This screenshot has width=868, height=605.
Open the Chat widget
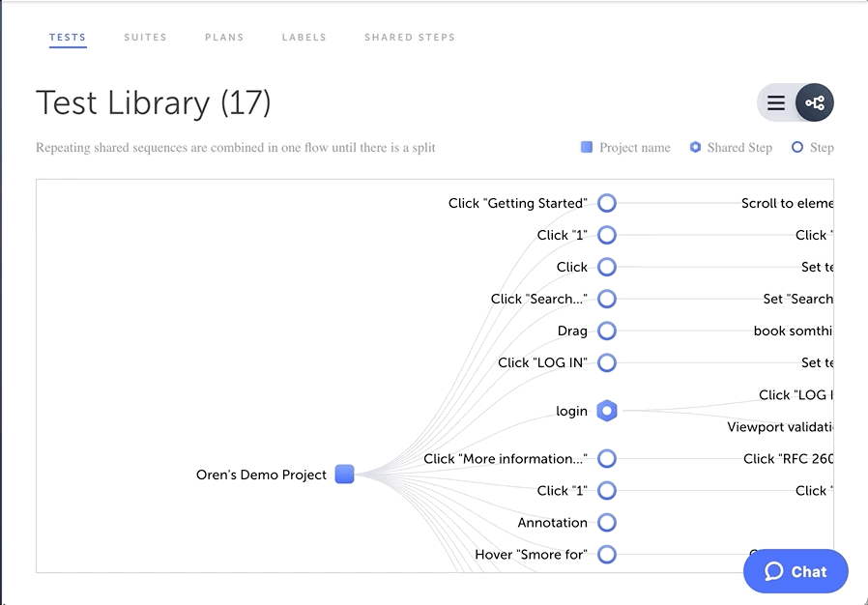[796, 571]
